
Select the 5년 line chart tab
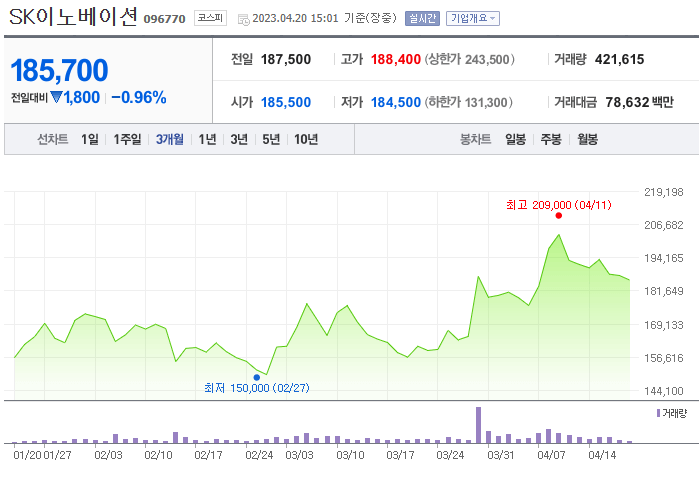[x=271, y=140]
